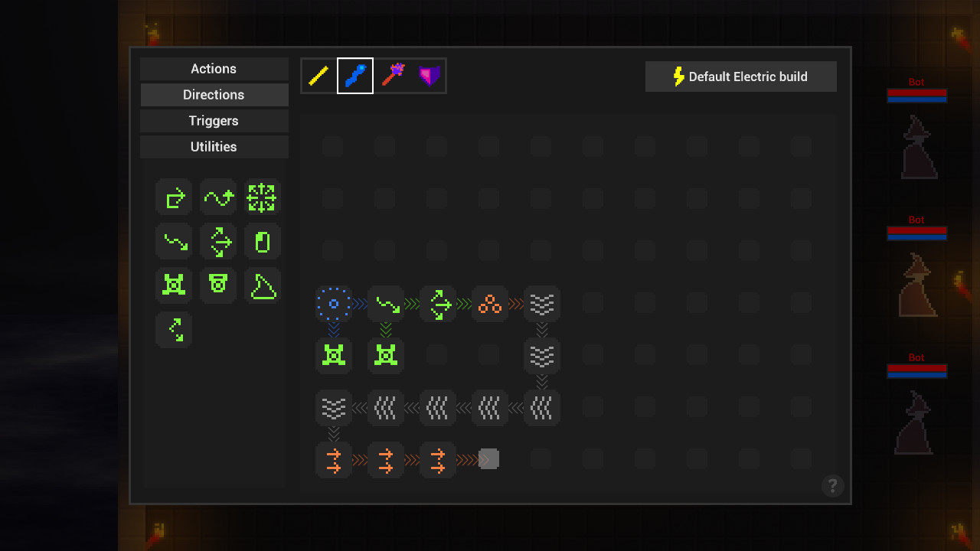Switch to the Directions category
Image resolution: width=980 pixels, height=551 pixels.
[214, 95]
